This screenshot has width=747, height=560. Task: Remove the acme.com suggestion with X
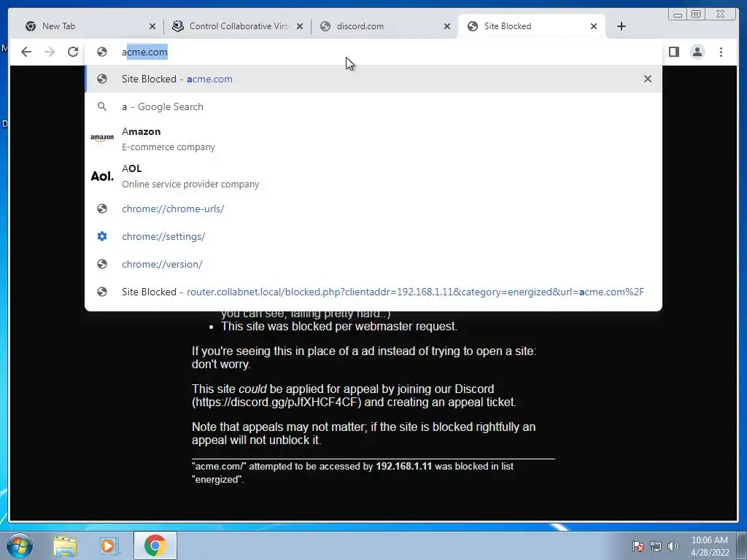tap(648, 79)
